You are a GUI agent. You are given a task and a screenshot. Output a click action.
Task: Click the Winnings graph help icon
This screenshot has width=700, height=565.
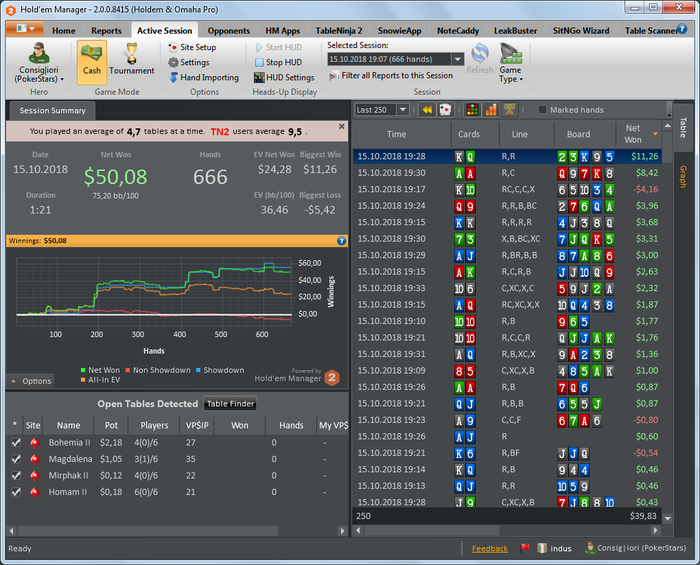coord(342,241)
